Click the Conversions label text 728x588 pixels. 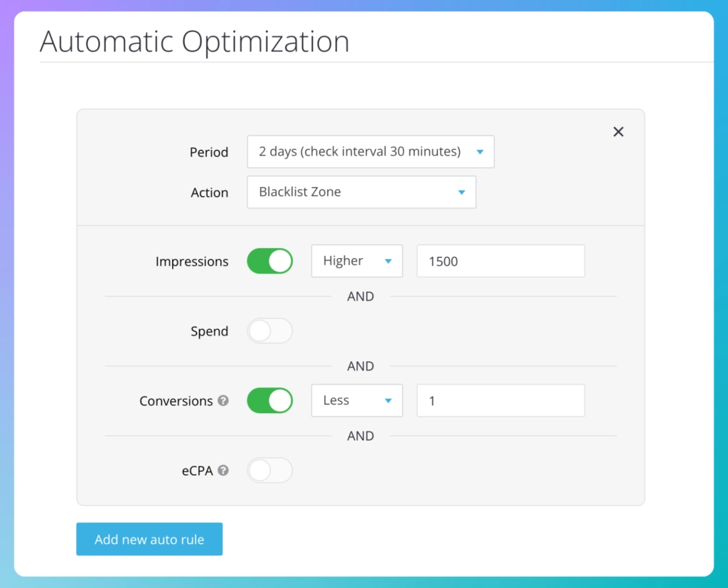pos(176,401)
